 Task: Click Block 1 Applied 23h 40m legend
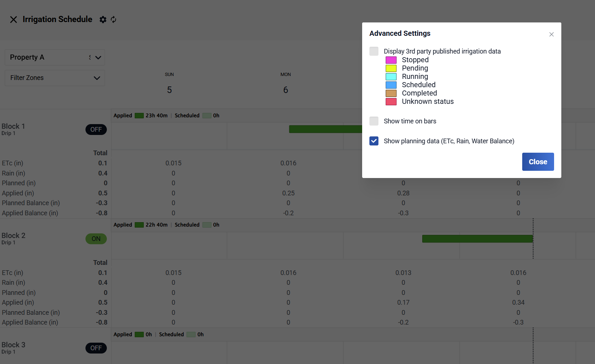tap(141, 115)
